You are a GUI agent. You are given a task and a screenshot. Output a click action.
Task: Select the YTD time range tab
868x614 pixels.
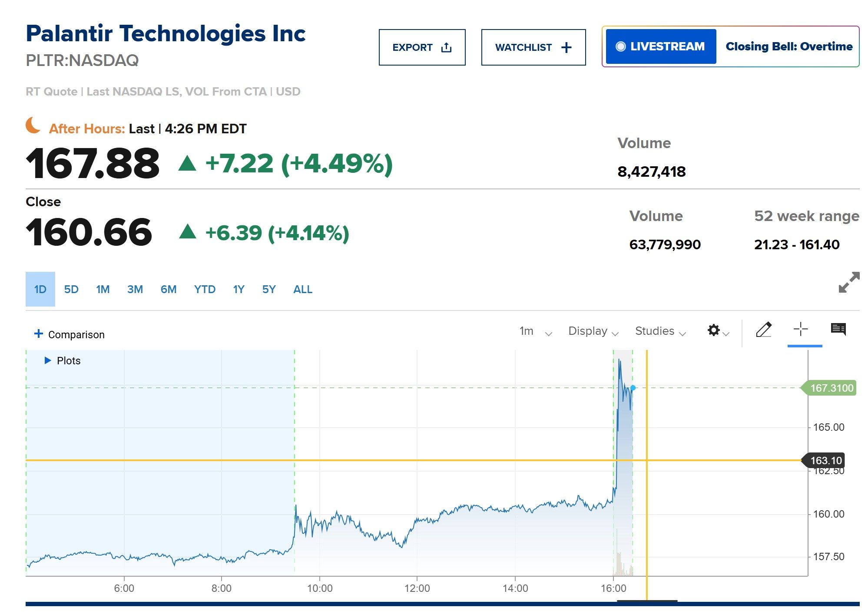coord(205,290)
